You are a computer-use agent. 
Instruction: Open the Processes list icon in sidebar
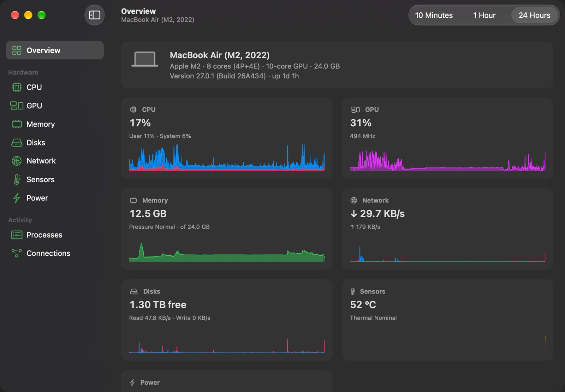(x=17, y=235)
